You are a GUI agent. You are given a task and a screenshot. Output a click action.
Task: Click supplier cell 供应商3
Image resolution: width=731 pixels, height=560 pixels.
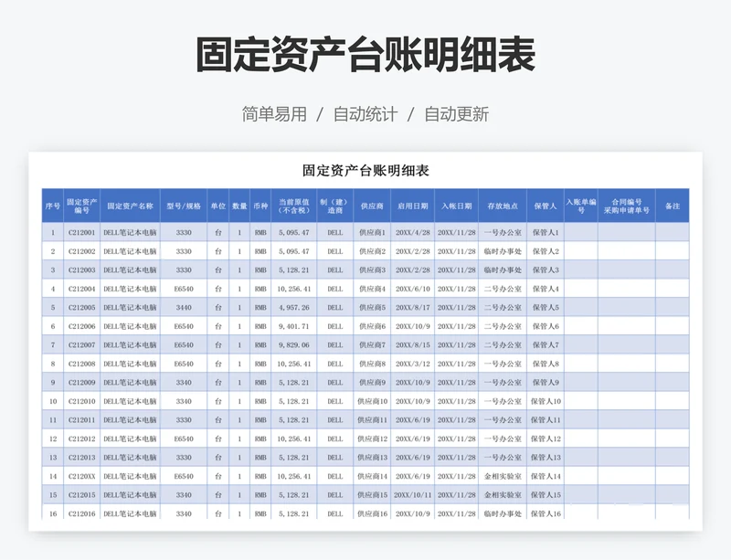click(372, 270)
